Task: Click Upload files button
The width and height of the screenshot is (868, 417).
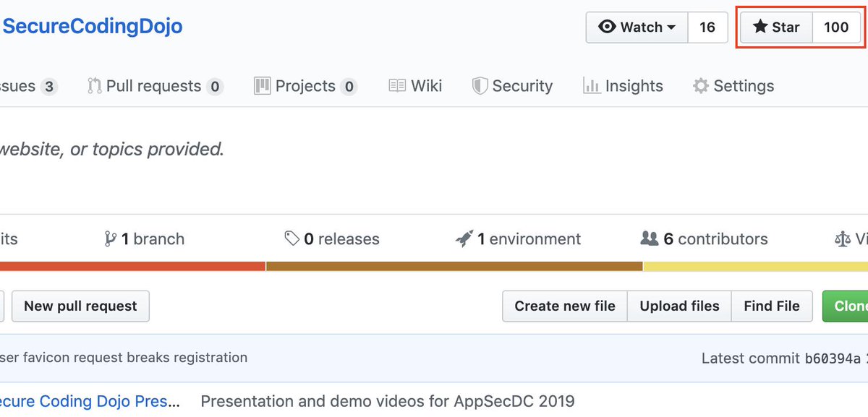Action: (x=679, y=306)
